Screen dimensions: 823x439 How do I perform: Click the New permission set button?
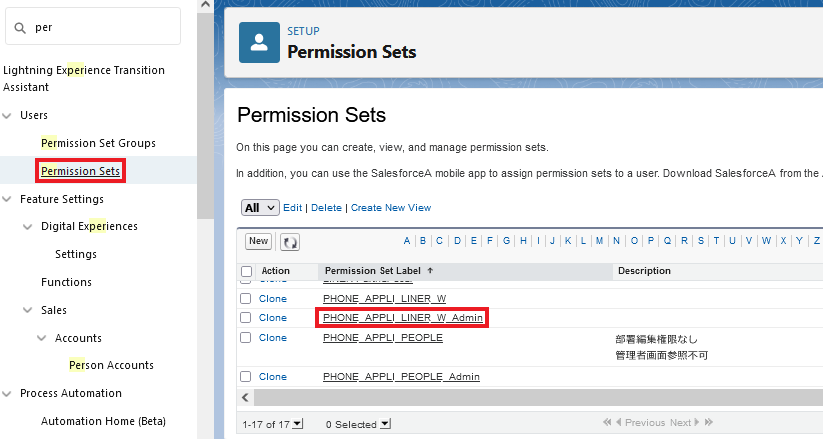coord(258,241)
